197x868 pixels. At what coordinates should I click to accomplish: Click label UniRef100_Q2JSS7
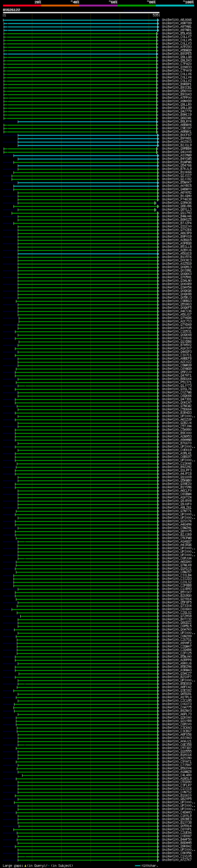177,176
